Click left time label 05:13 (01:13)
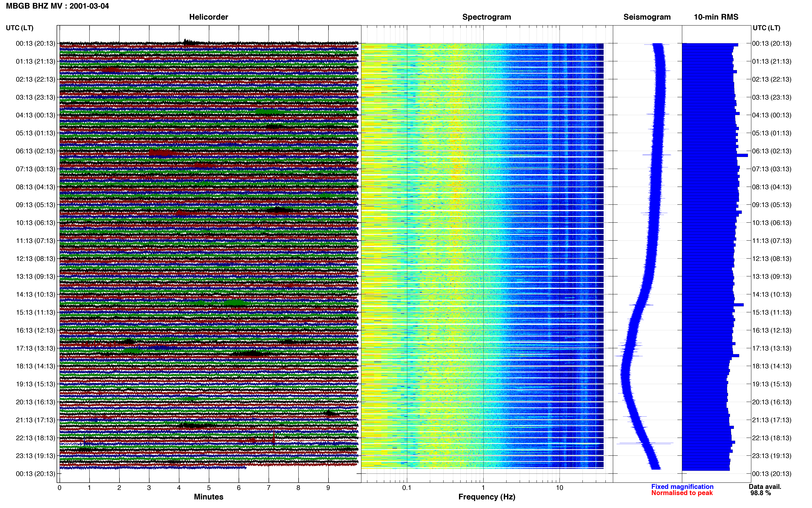The width and height of the screenshot is (812, 508). pos(36,133)
